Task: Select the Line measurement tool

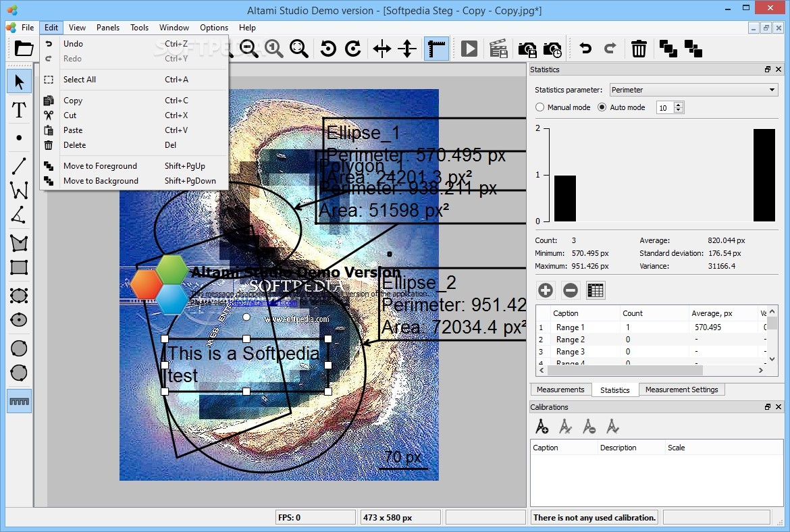Action: [x=19, y=165]
